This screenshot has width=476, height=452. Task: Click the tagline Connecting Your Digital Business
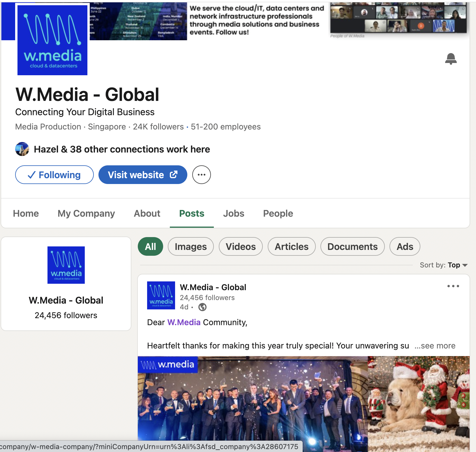point(85,112)
